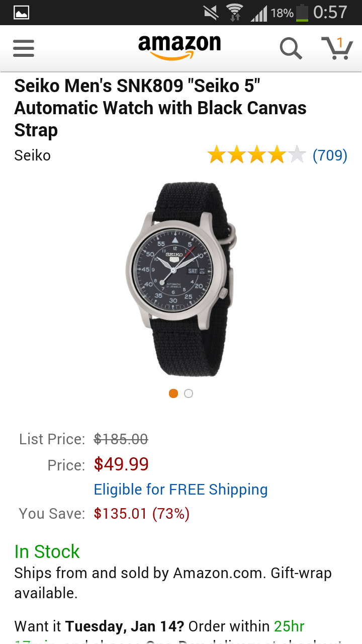Open the shopping cart
Viewport: 362px width, 644px height.
pos(337,48)
